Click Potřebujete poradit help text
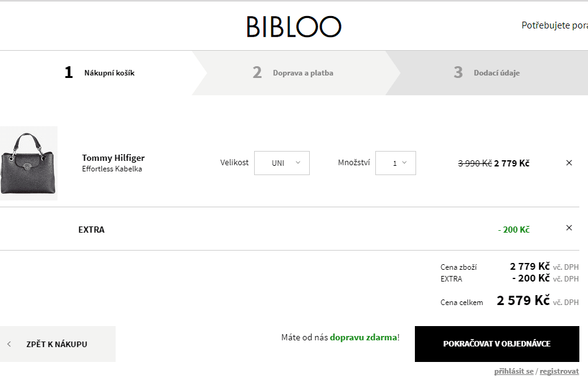Image resolution: width=588 pixels, height=383 pixels. (x=554, y=25)
